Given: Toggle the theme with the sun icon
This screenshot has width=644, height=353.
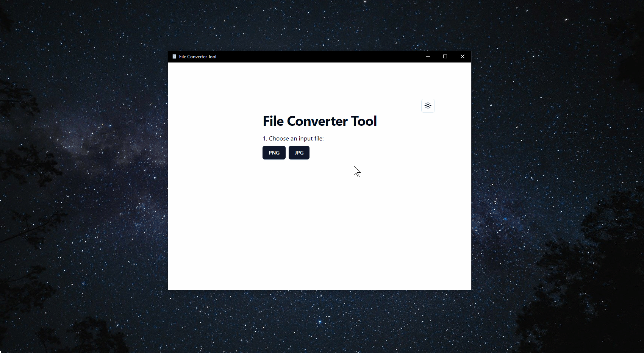Looking at the screenshot, I should tap(428, 106).
